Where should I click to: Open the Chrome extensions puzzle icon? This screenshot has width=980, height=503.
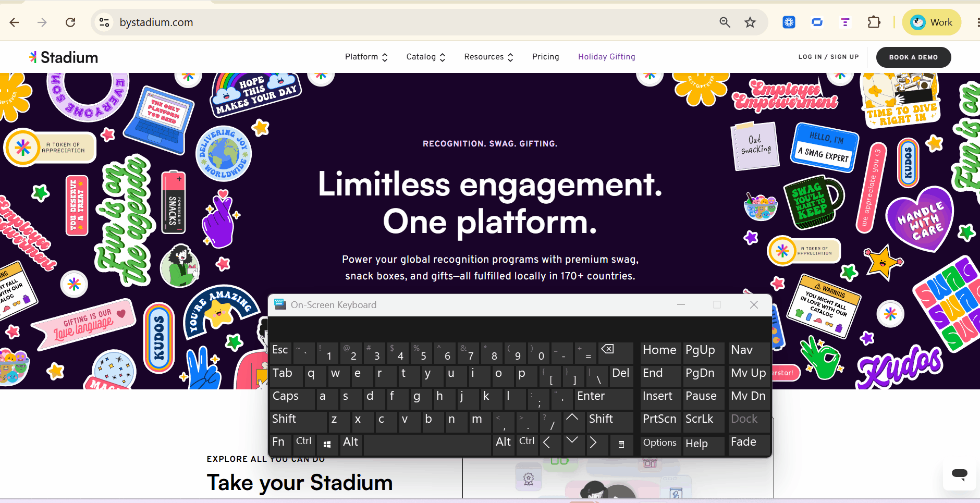pyautogui.click(x=874, y=22)
